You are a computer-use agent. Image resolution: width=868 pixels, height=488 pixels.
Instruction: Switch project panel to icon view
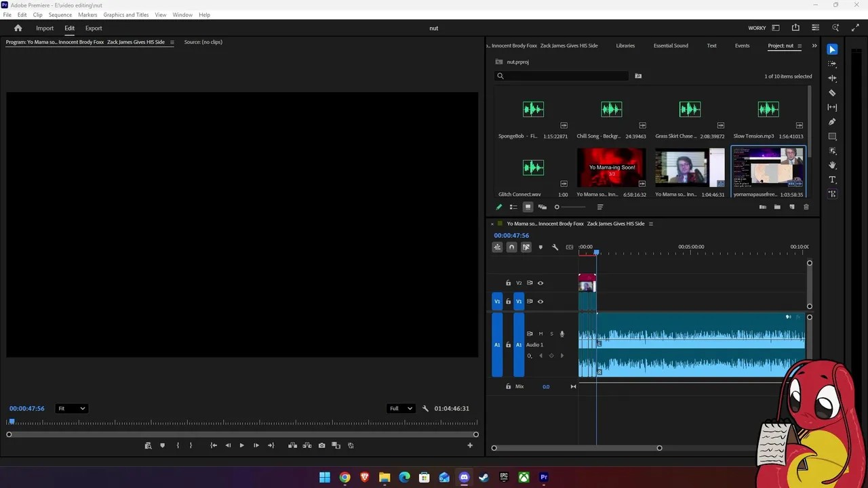coord(528,207)
